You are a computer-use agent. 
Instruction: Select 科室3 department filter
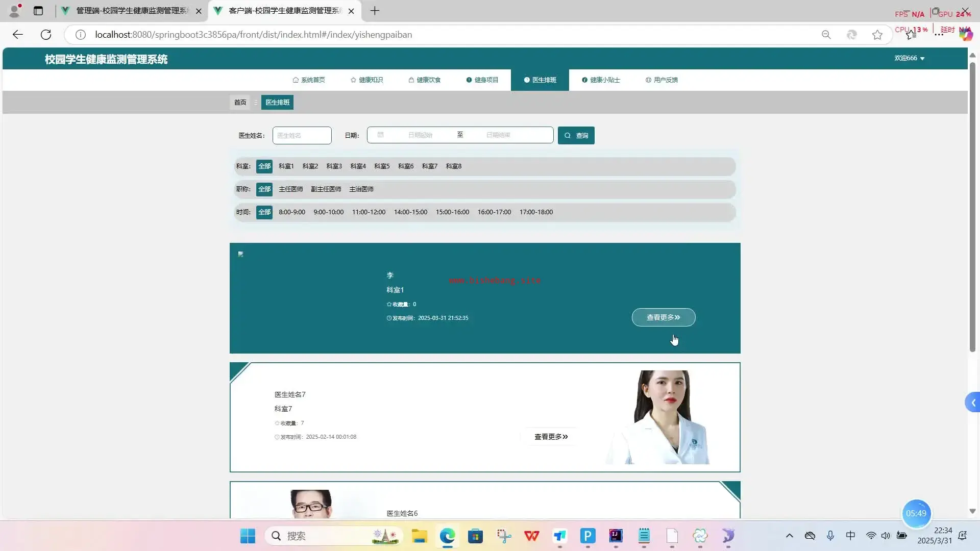[334, 166]
